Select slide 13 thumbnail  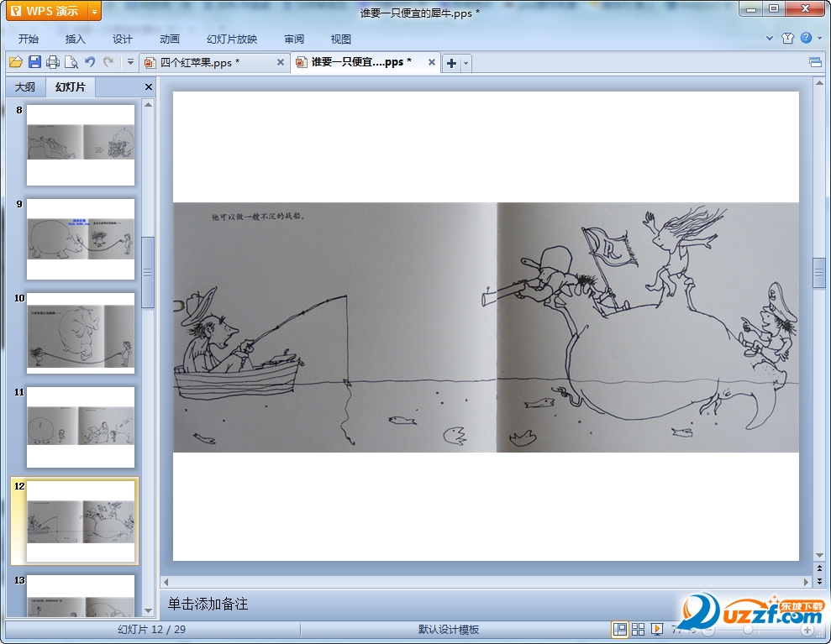pyautogui.click(x=81, y=596)
